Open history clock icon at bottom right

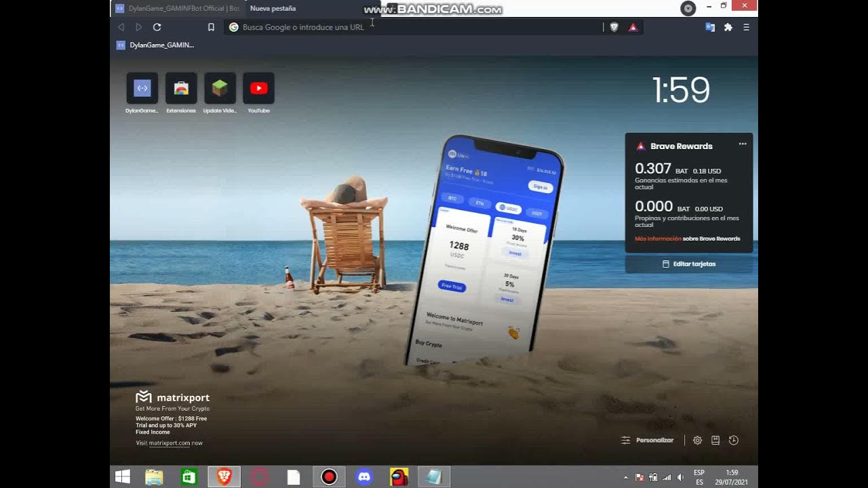[x=734, y=441]
